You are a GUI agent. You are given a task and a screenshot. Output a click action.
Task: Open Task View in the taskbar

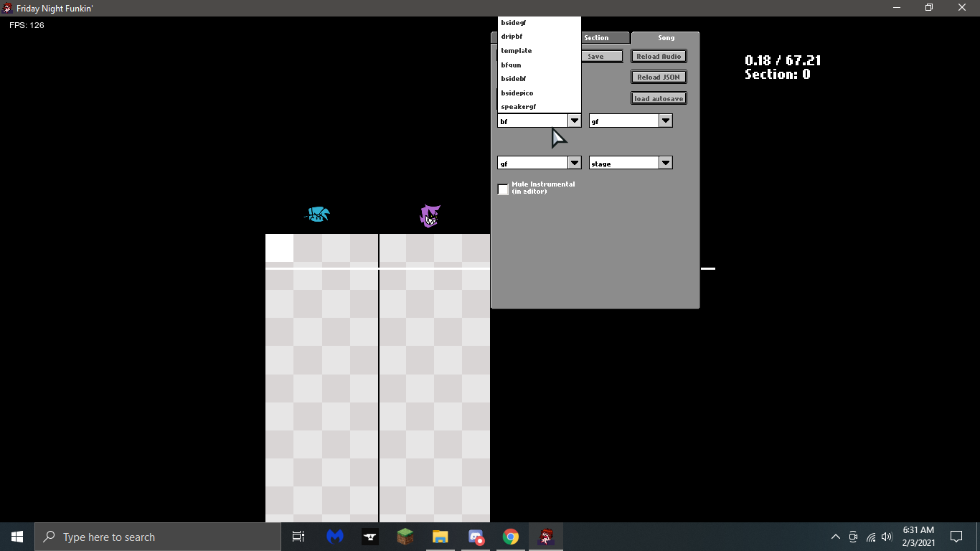click(x=298, y=537)
